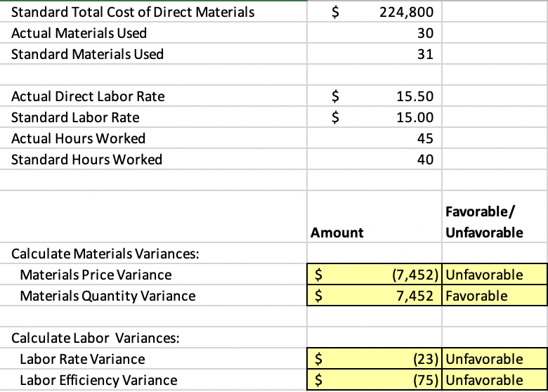Click the 15.50 labor rate cell
548x392 pixels.
pyautogui.click(x=374, y=96)
